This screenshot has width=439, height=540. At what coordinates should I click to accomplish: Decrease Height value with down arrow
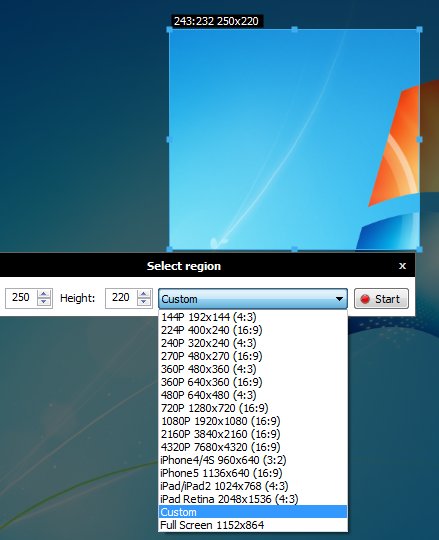144,302
